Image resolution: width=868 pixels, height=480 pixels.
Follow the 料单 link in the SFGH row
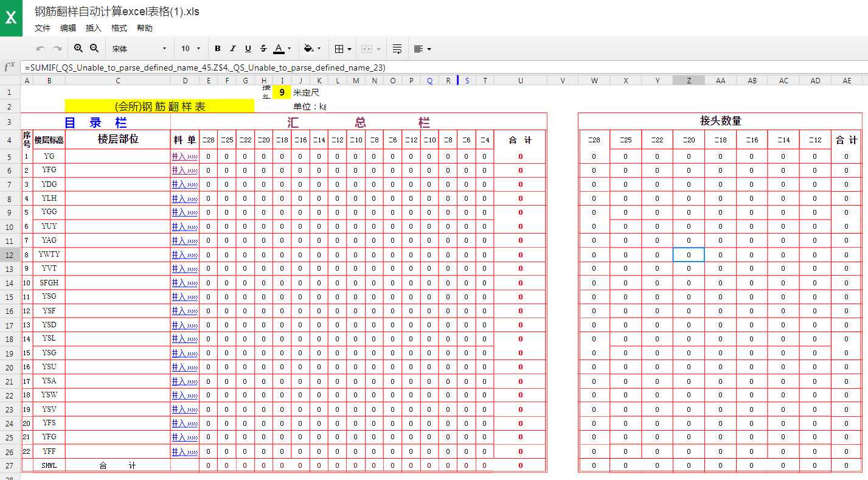[185, 283]
